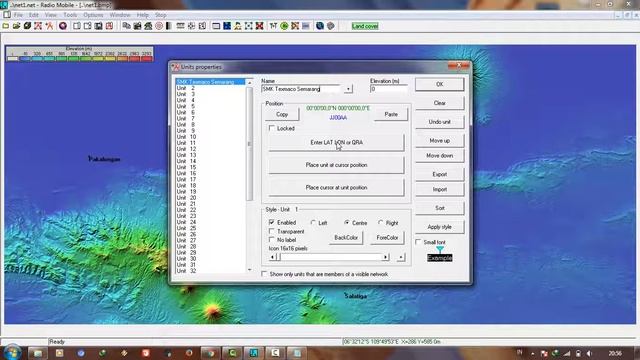This screenshot has height=360, width=640.
Task: Click the blank window frame toolbar icon
Action: [216, 26]
